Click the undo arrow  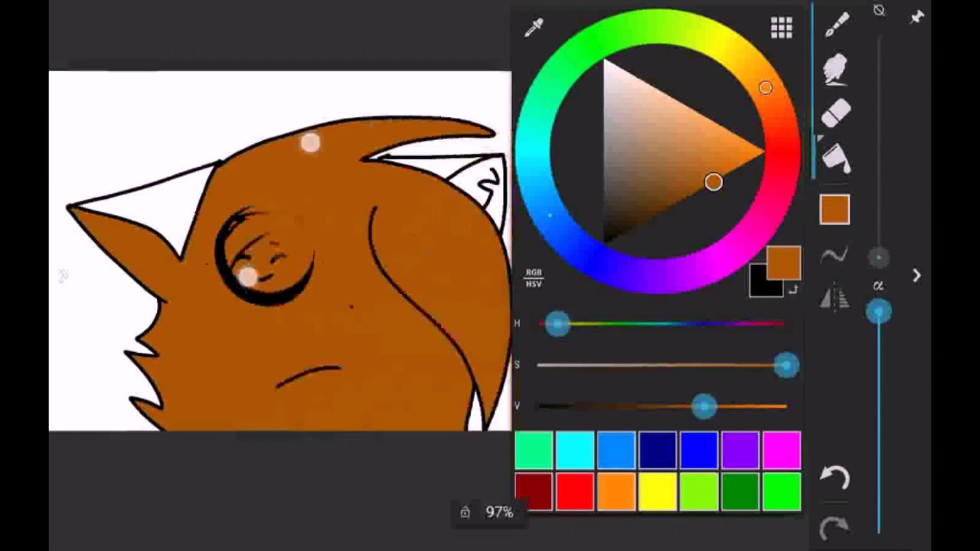(835, 478)
